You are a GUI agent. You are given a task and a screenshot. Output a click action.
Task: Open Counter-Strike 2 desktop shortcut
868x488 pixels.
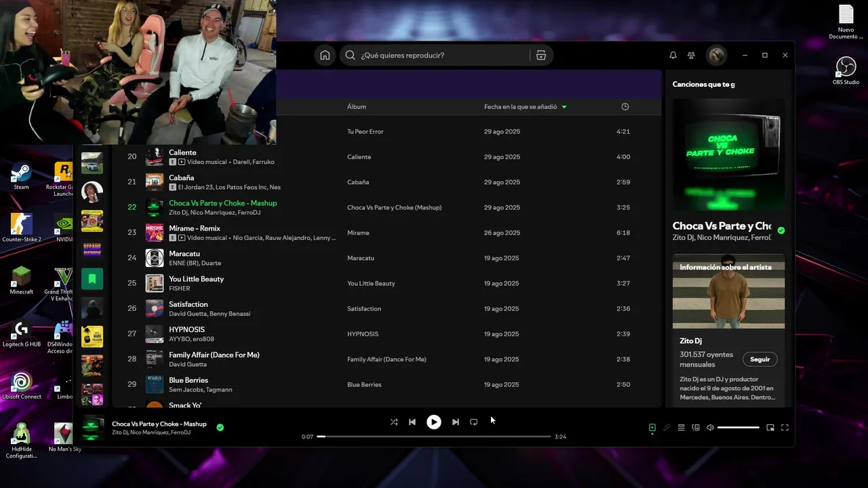click(x=22, y=228)
